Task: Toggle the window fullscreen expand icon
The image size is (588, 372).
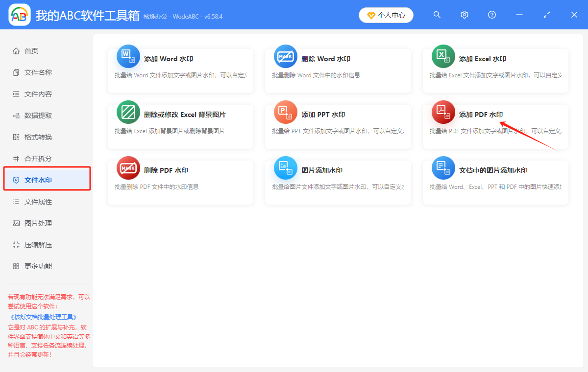Action: tap(547, 15)
